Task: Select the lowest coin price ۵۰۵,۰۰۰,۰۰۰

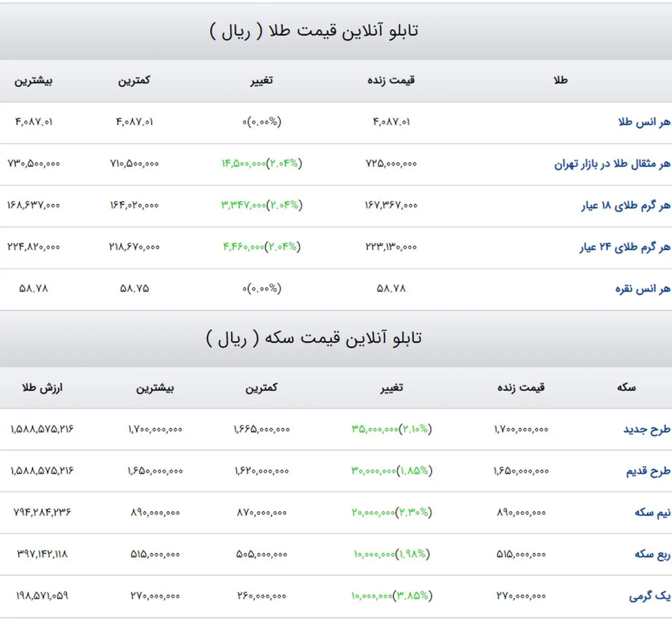Action: pos(262,554)
